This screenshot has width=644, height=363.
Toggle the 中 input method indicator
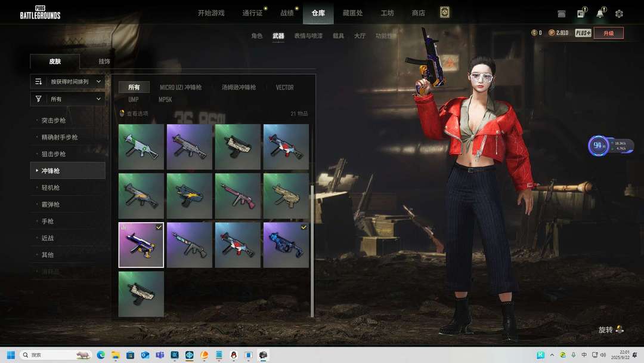[584, 355]
